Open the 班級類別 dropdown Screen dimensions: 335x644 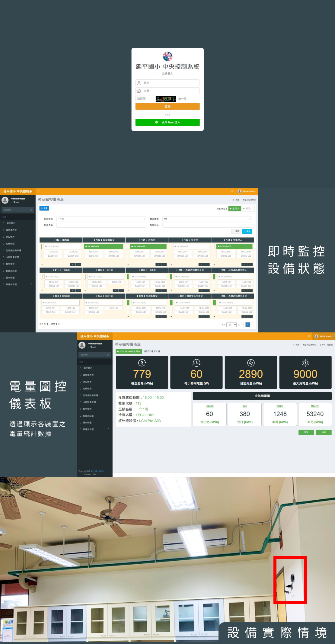tap(101, 219)
